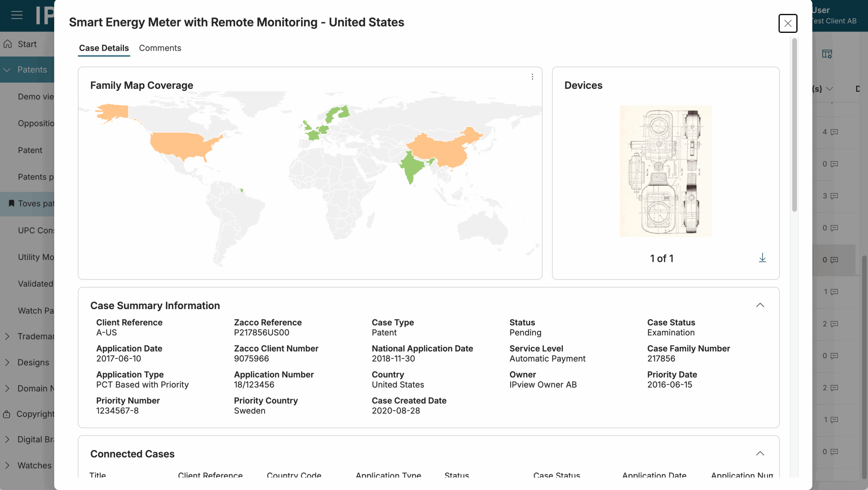Click comment icon on row showing 3
This screenshot has height=490, width=868.
(834, 196)
